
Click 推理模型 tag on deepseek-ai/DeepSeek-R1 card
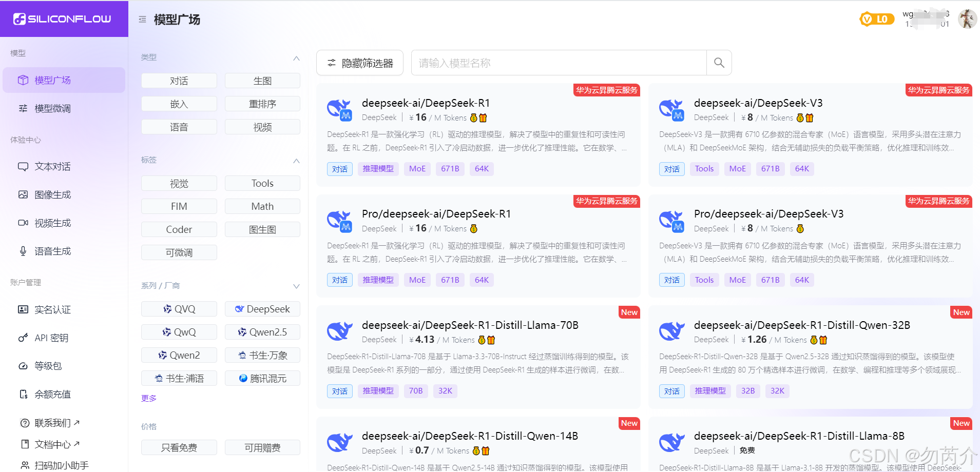(378, 169)
